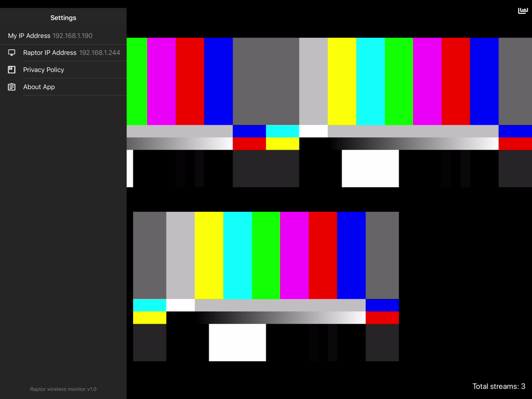
Task: Open the Raptor IP Address setting
Action: click(x=63, y=53)
